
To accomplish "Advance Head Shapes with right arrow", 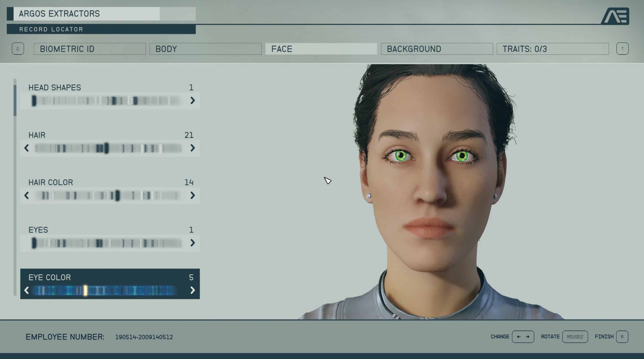I will pos(192,100).
